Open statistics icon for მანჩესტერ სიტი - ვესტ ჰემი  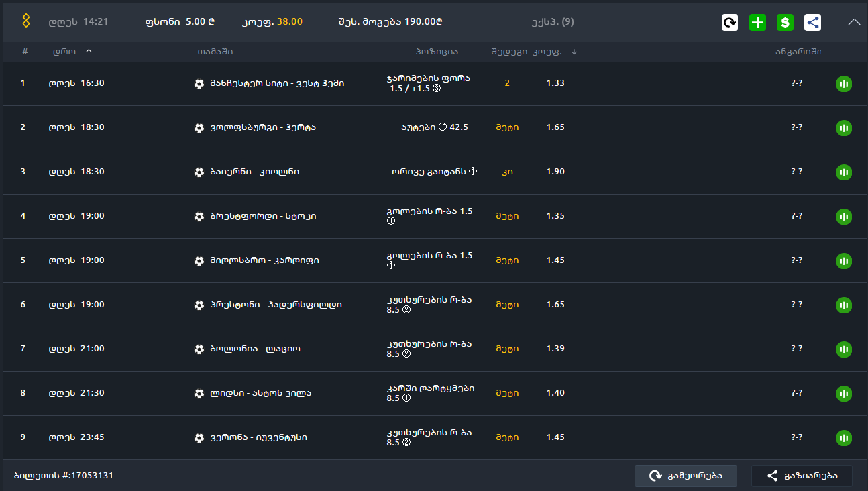(844, 84)
